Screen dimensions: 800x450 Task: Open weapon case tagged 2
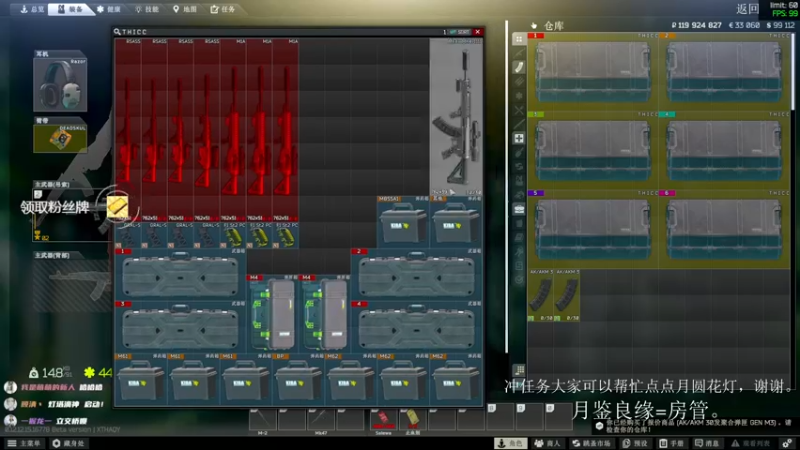click(416, 274)
